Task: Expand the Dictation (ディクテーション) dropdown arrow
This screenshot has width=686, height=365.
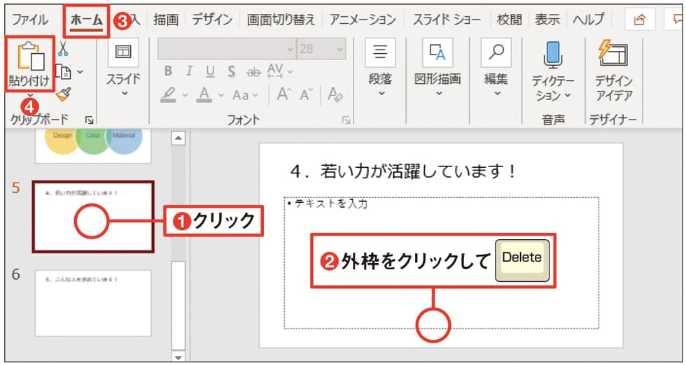Action: coord(568,95)
